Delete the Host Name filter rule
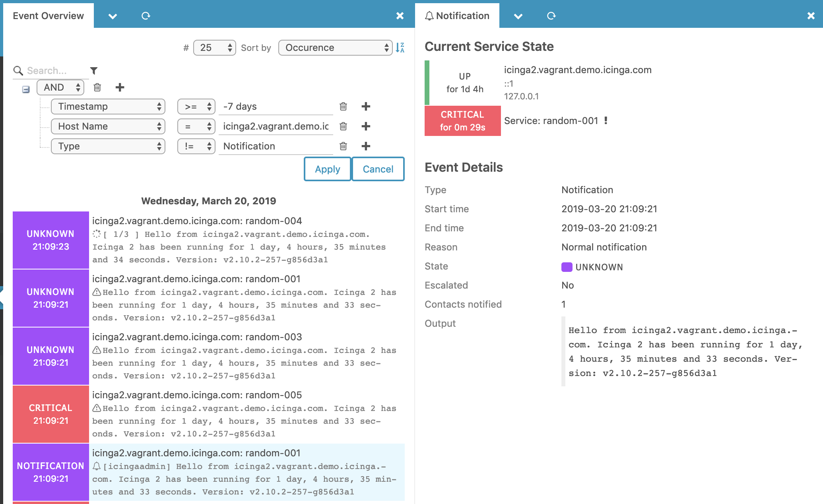Screen dimensions: 823x504 (343, 126)
